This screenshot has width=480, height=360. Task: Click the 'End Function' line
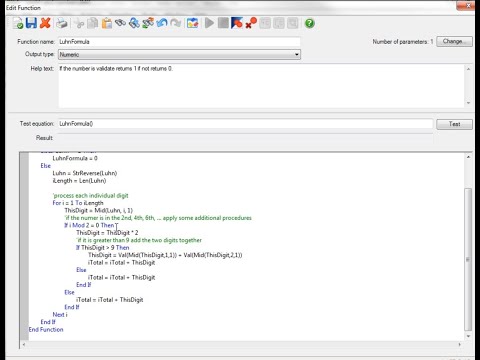tap(46, 329)
